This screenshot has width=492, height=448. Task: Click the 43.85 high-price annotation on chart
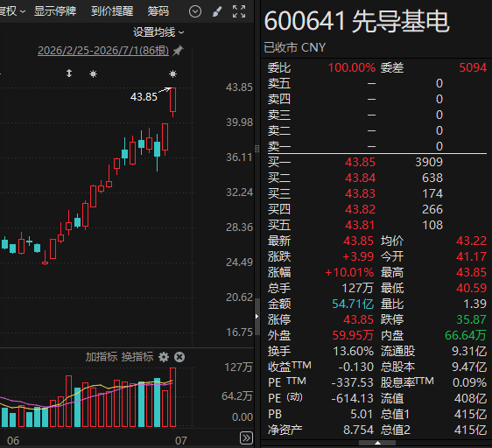[x=144, y=97]
